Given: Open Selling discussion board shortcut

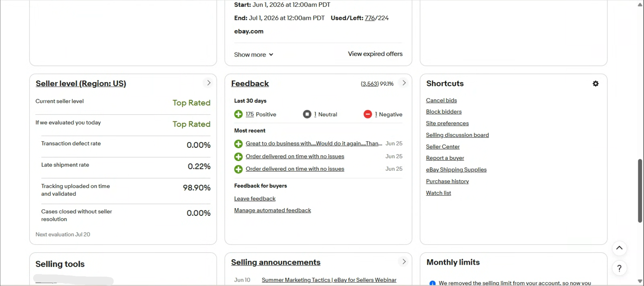Looking at the screenshot, I should [457, 135].
